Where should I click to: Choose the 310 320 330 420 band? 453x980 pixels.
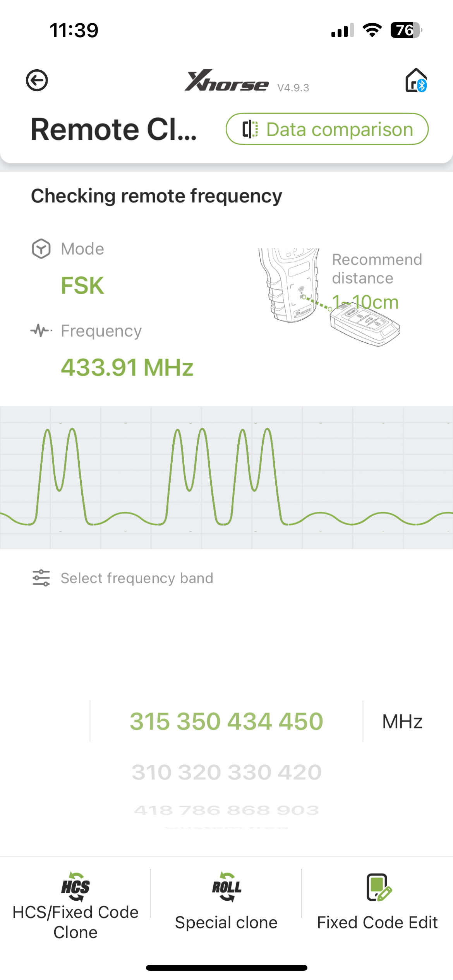[x=226, y=772]
